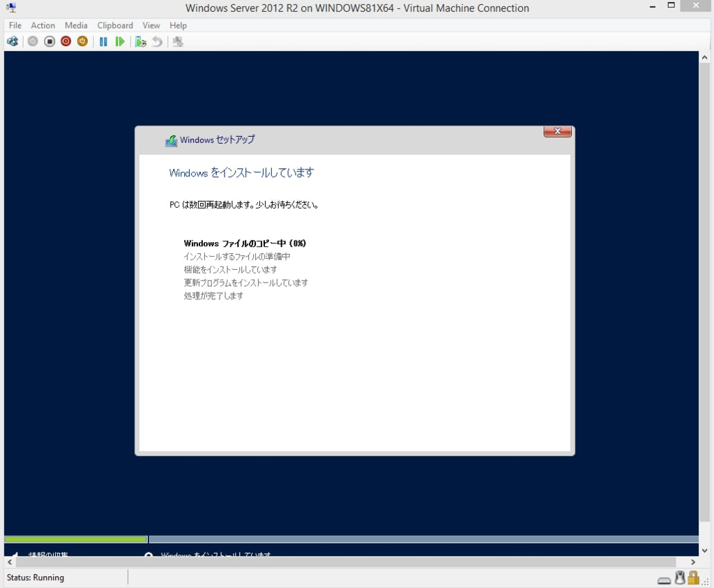Turn off the VM with the stop icon
Viewport: 714px width, 588px height.
click(50, 41)
